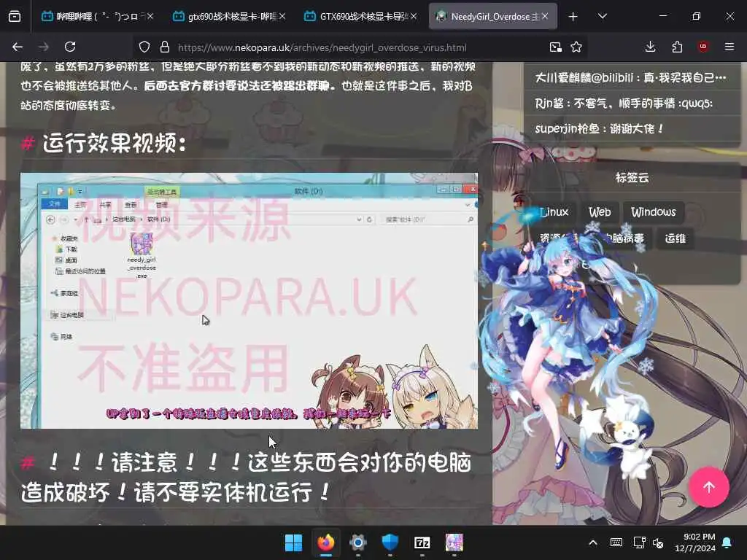Open the muted volume tray icon
This screenshot has width=747, height=560.
click(x=658, y=542)
